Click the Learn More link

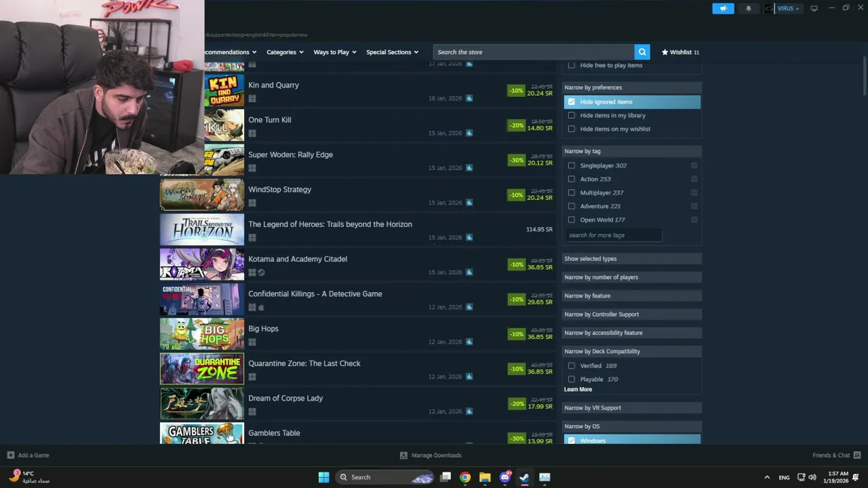tap(578, 390)
